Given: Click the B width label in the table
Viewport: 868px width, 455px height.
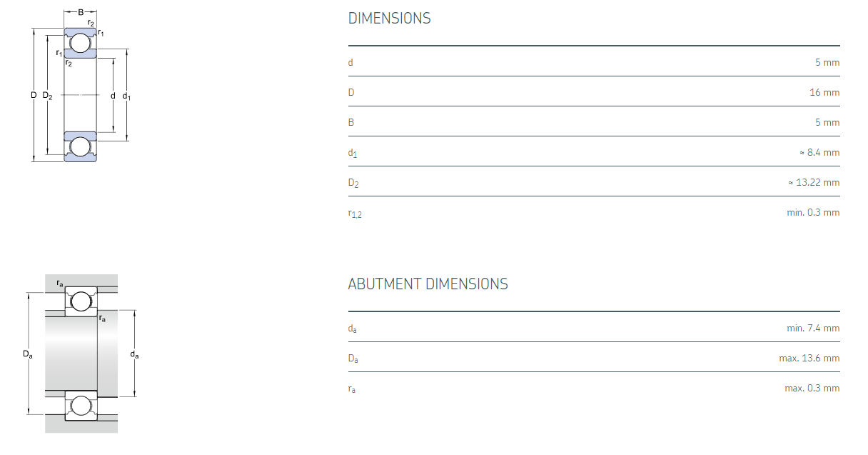Looking at the screenshot, I should click(x=351, y=122).
